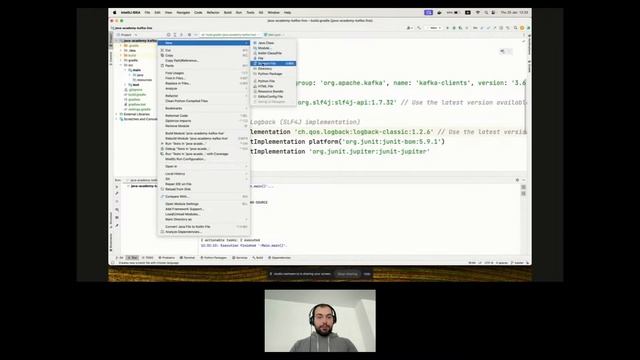Screen dimensions: 640x360
Task: Collapse the src folder in project tree
Action: 121,65
